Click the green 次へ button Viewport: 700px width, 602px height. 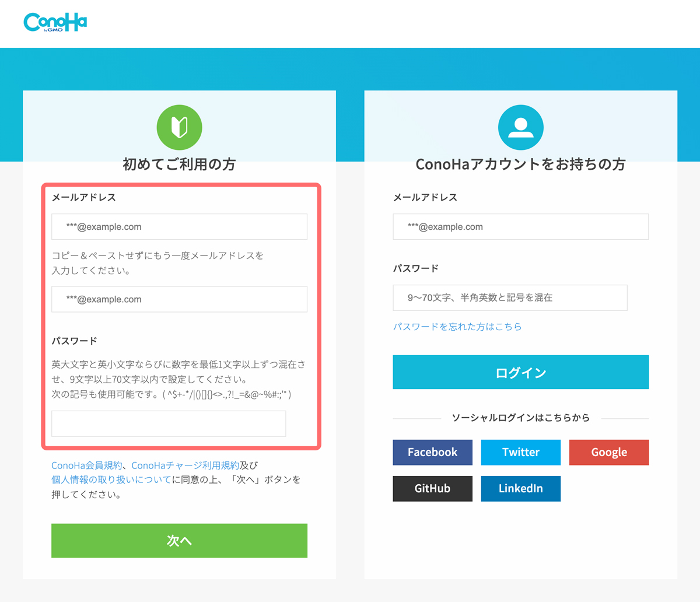[x=179, y=541]
